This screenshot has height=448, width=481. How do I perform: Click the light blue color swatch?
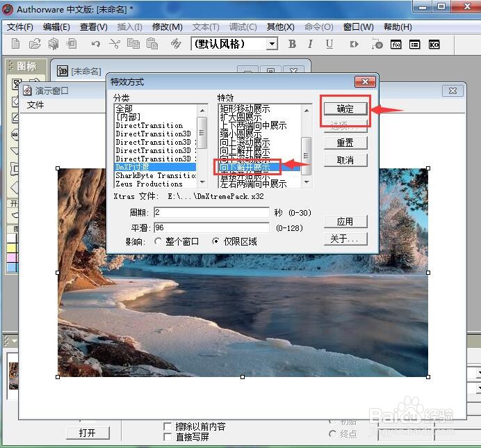point(13,267)
